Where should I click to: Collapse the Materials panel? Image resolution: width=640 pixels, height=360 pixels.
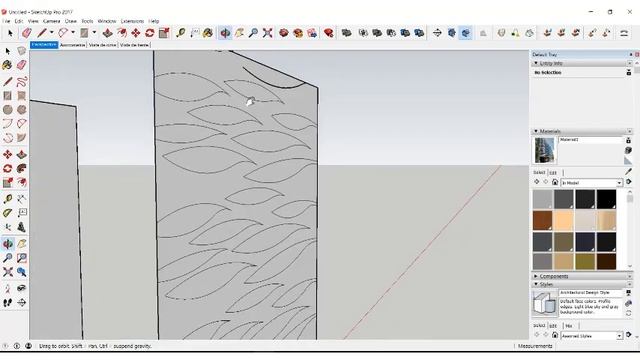pos(536,131)
